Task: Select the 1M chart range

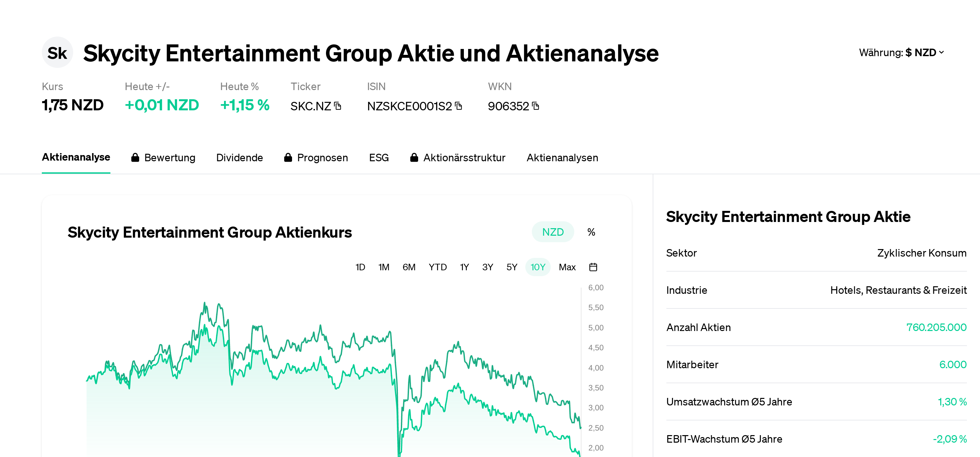Action: point(384,267)
